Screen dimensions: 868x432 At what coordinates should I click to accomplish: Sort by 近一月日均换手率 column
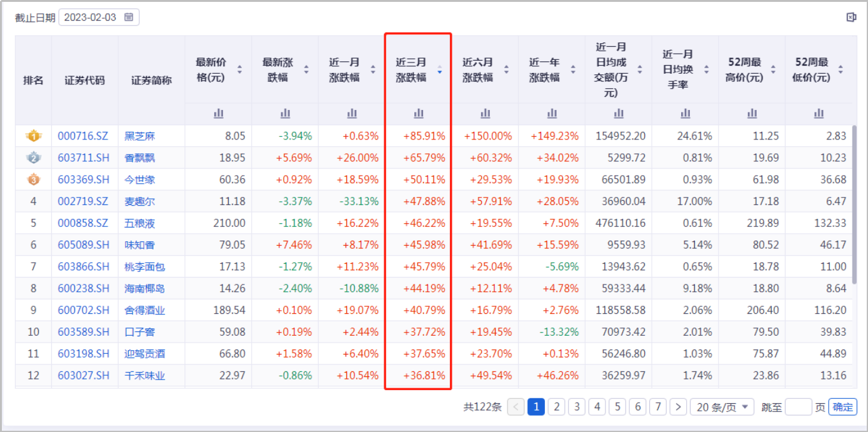click(706, 69)
